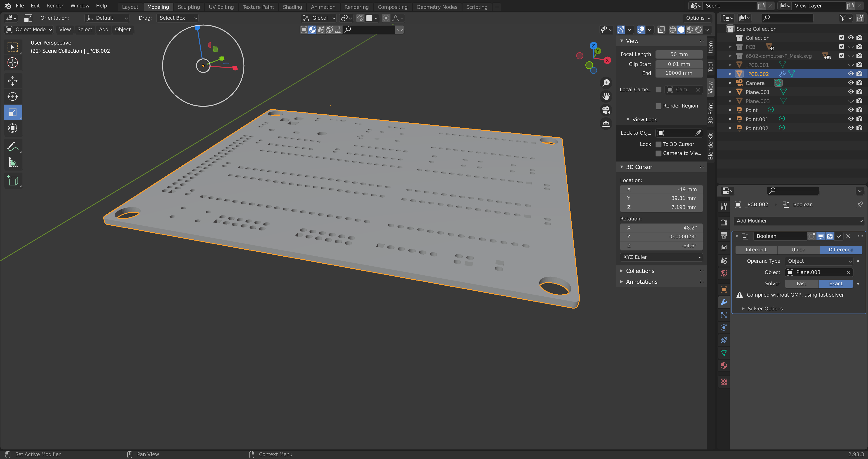Expand the Solver Options section

(765, 309)
